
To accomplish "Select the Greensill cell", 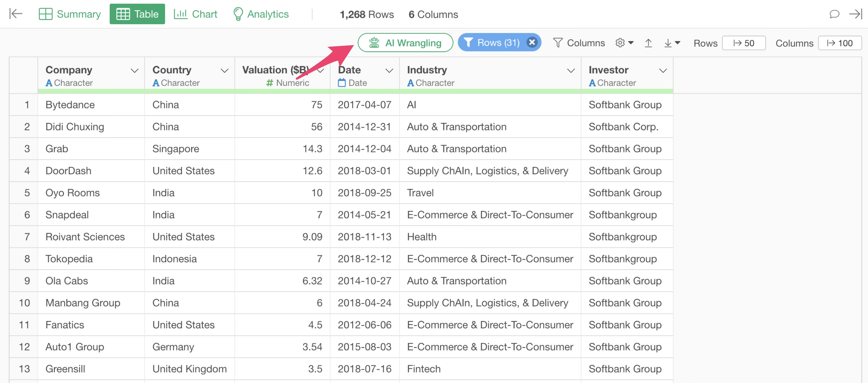I will pyautogui.click(x=91, y=369).
